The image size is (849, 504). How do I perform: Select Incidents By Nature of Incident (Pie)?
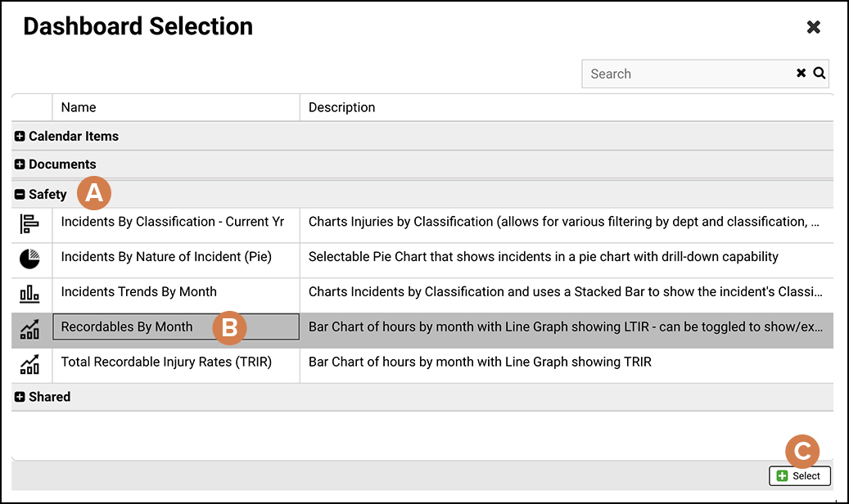point(166,257)
